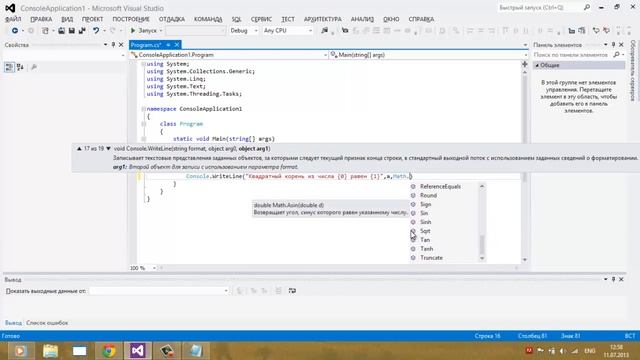640x360 pixels.
Task: Open the АРХИТЕКТУРА menu
Action: click(x=323, y=19)
